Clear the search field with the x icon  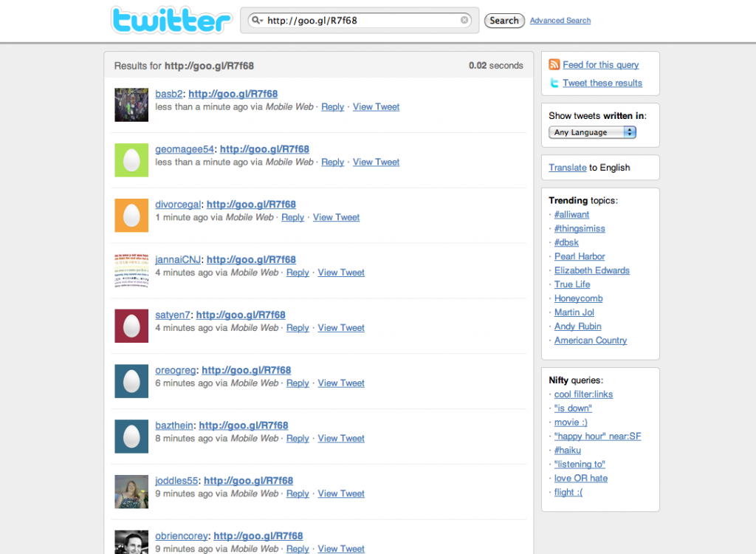coord(464,20)
